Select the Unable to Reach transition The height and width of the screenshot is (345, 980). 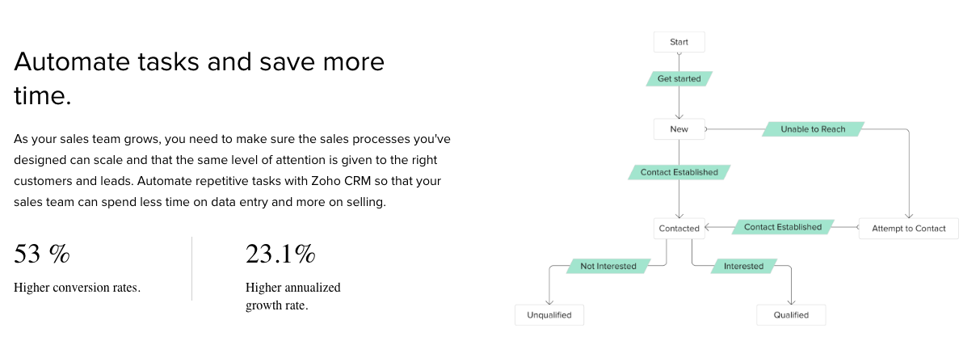click(x=813, y=129)
